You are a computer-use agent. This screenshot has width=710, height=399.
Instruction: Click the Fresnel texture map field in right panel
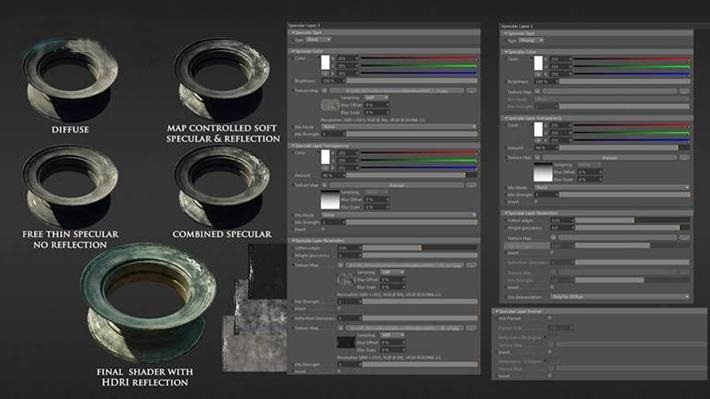pos(609,158)
